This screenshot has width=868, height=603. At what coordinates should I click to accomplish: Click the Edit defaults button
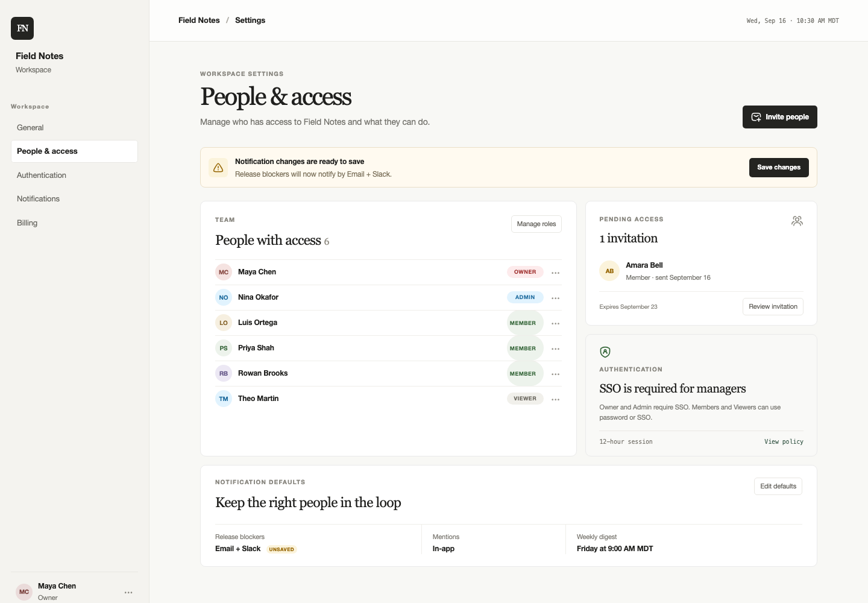coord(778,486)
